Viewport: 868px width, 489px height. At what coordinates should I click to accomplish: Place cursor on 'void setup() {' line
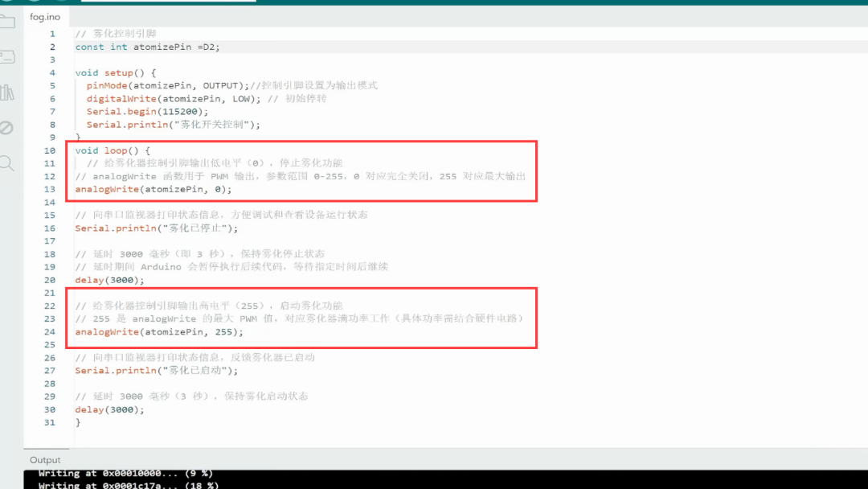(x=116, y=72)
